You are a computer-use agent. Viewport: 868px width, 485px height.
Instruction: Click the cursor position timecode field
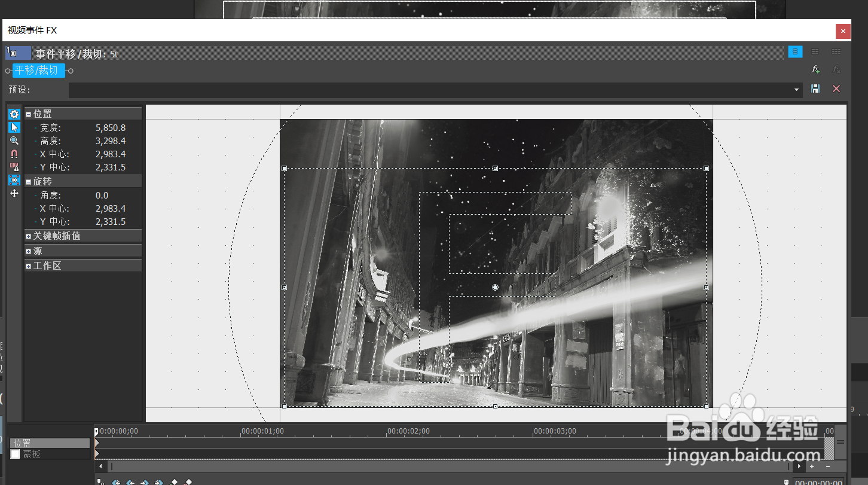(818, 482)
